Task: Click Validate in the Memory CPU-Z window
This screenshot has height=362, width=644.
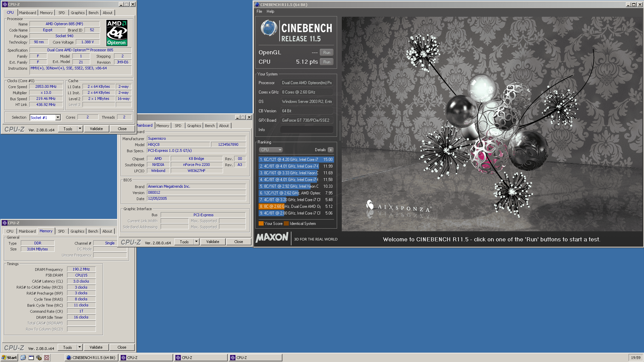Action: pyautogui.click(x=96, y=347)
